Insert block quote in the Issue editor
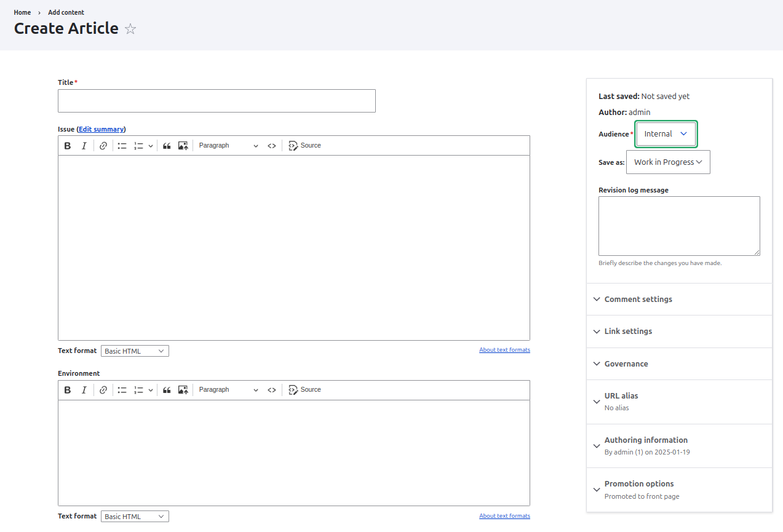Image resolution: width=783 pixels, height=532 pixels. click(x=167, y=146)
